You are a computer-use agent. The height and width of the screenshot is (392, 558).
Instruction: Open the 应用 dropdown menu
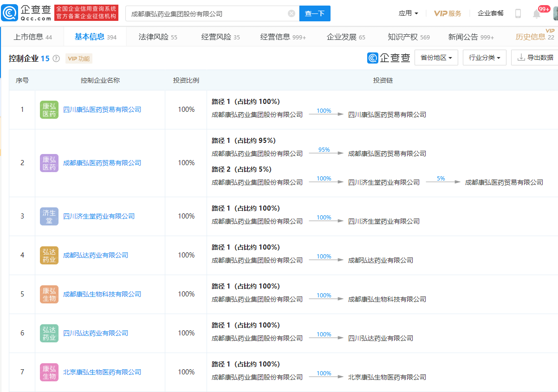pos(408,13)
